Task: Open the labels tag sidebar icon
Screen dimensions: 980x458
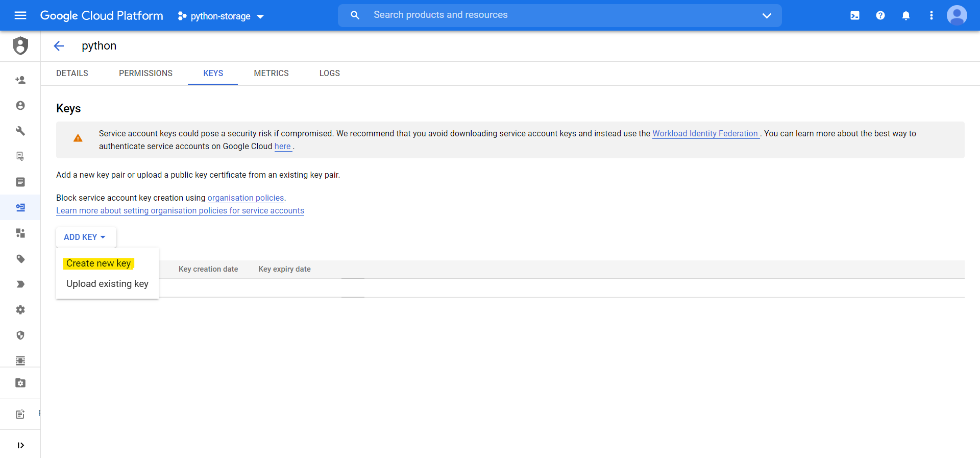Action: pos(20,259)
